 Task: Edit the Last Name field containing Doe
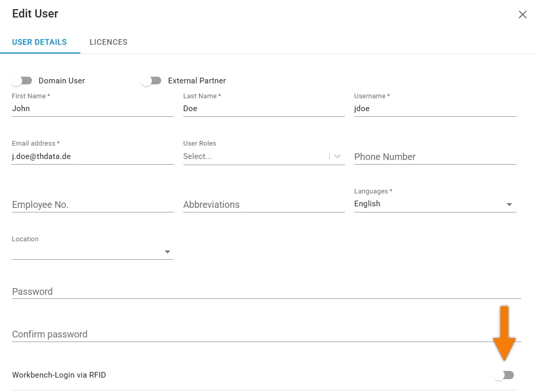tap(264, 109)
